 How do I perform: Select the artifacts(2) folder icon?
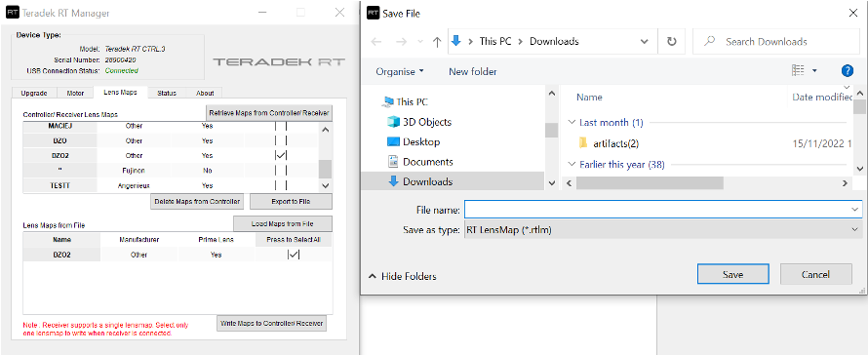582,143
